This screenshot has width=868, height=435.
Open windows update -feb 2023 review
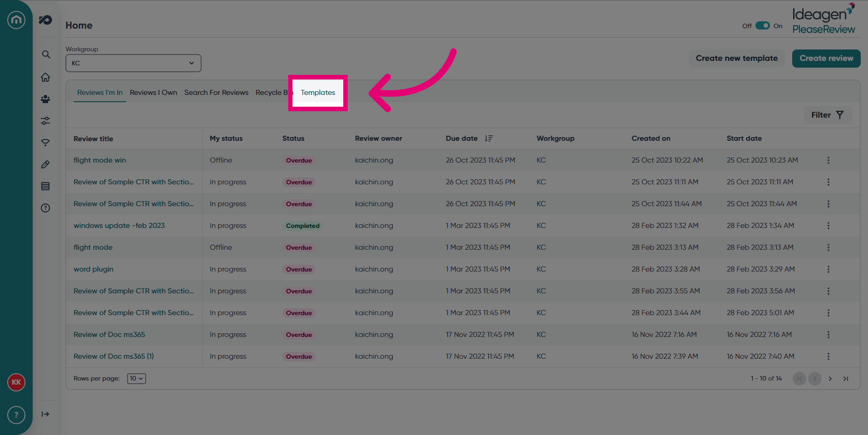click(119, 226)
